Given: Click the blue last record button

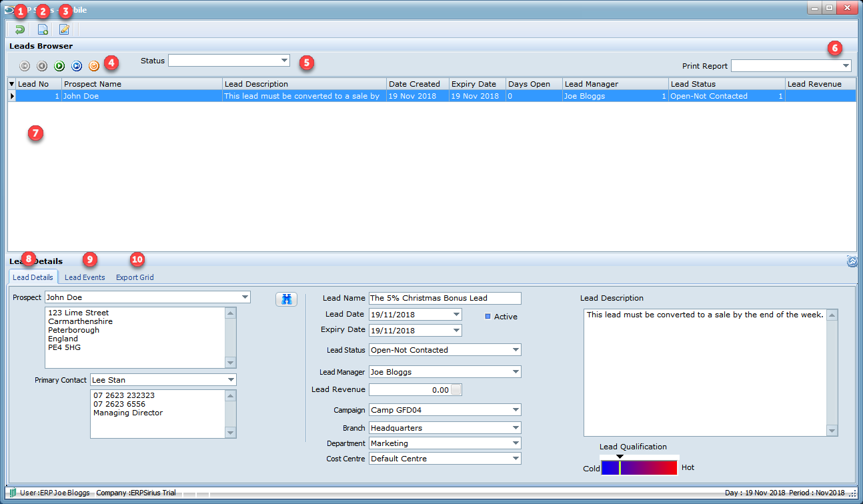Looking at the screenshot, I should tap(77, 66).
